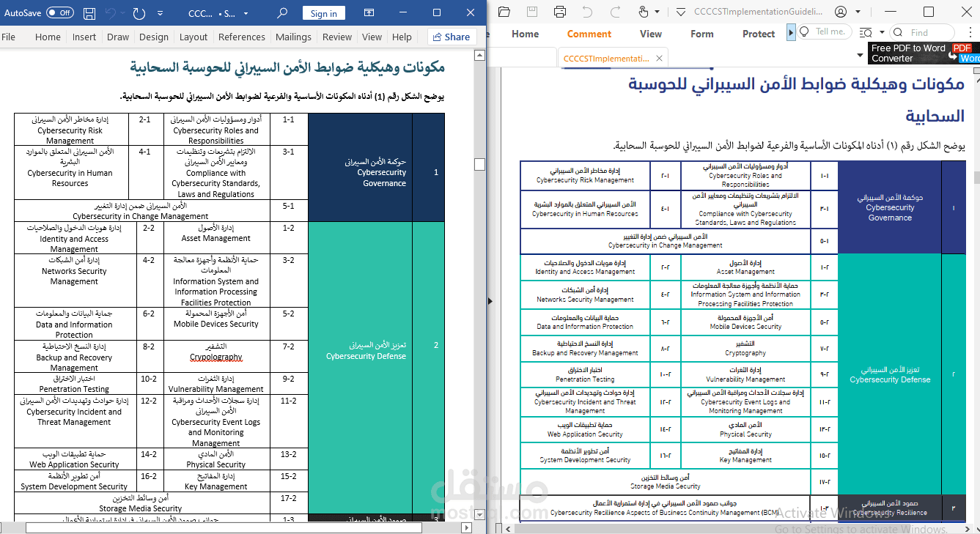Switch to the Comment tab in PDF reader
The image size is (980, 534).
click(x=589, y=34)
